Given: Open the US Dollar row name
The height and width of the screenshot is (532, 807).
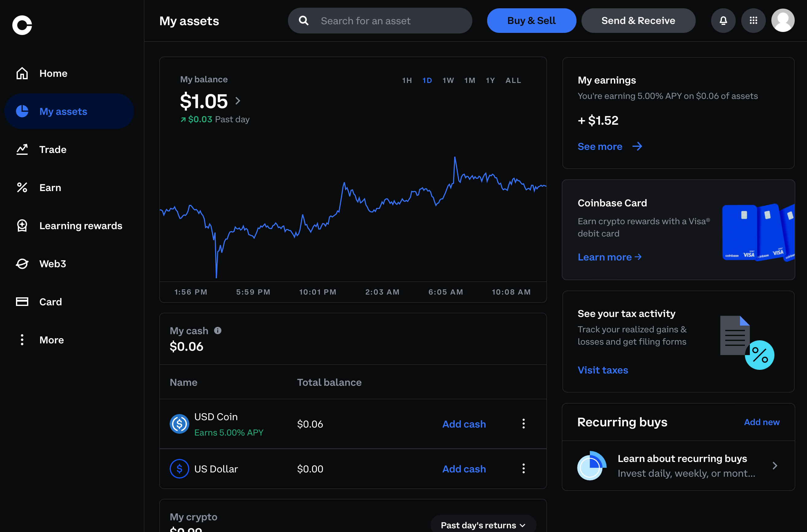Looking at the screenshot, I should (216, 469).
